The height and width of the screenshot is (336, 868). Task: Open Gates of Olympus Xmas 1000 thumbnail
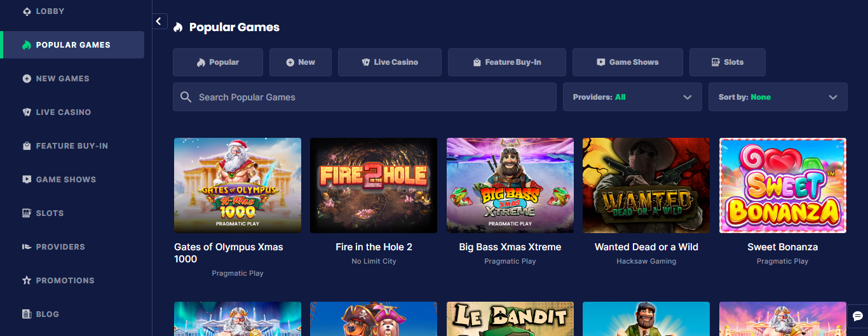238,185
